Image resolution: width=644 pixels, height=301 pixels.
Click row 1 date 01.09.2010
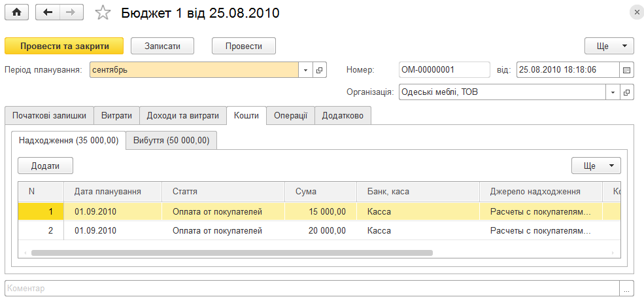coord(112,212)
